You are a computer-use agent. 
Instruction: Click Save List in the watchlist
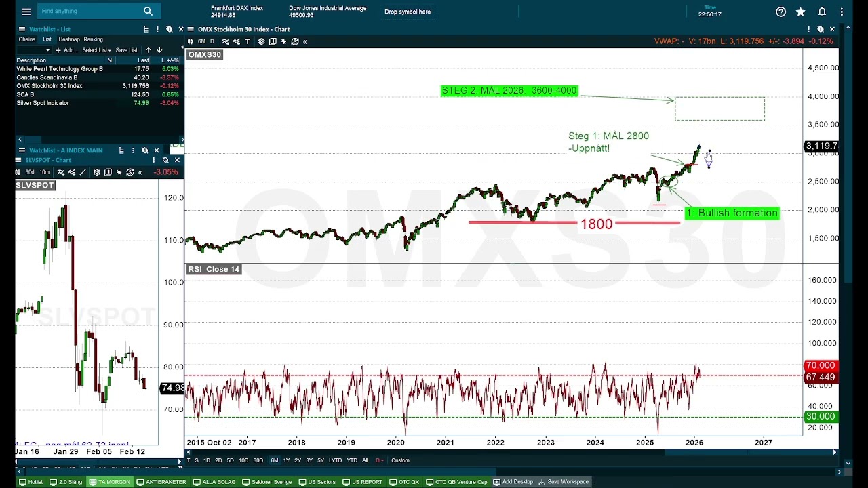click(x=127, y=50)
